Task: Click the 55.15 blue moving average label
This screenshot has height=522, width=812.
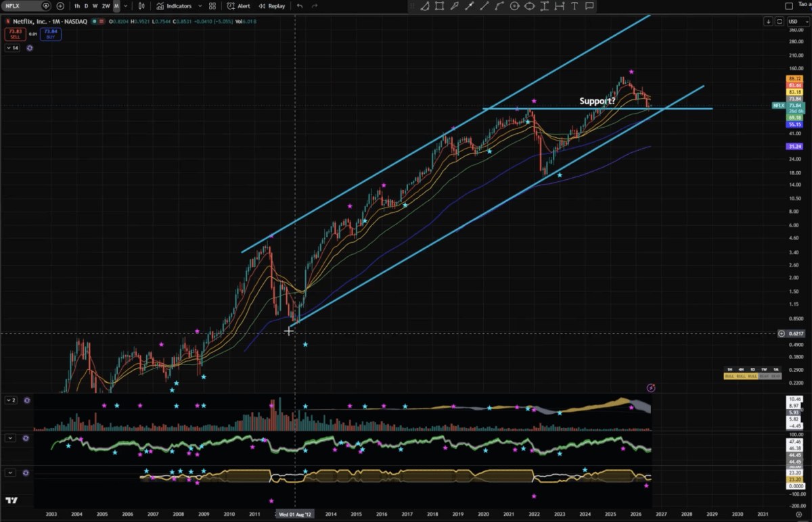Action: [795, 124]
